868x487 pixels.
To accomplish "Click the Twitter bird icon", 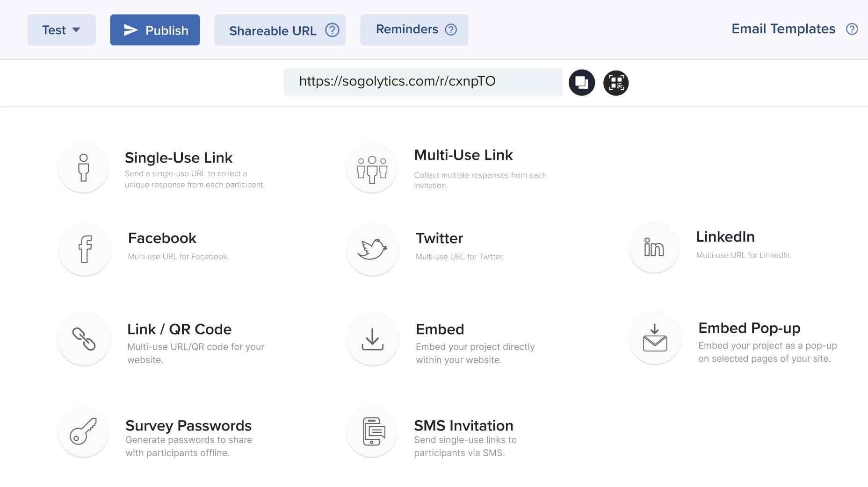I will point(372,249).
